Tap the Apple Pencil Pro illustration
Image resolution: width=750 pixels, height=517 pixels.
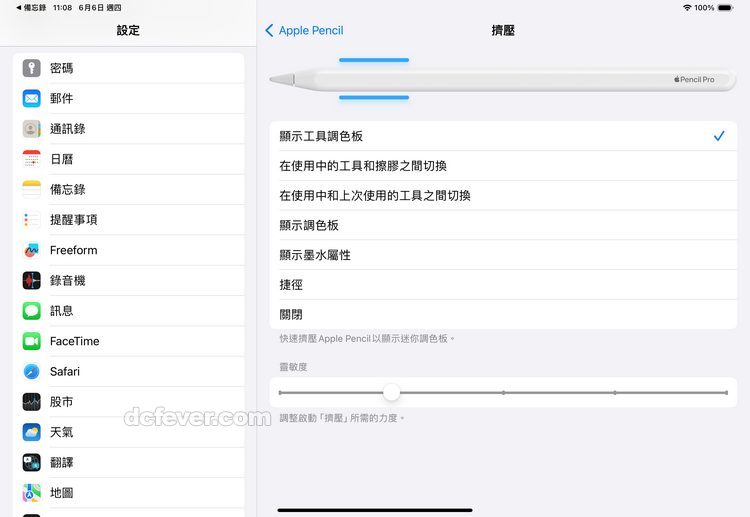coord(502,79)
